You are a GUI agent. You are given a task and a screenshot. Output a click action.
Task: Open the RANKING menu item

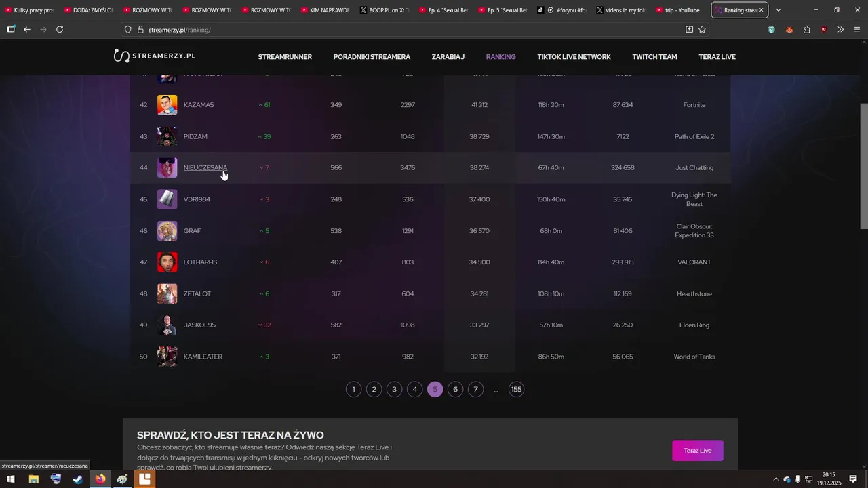click(x=501, y=57)
